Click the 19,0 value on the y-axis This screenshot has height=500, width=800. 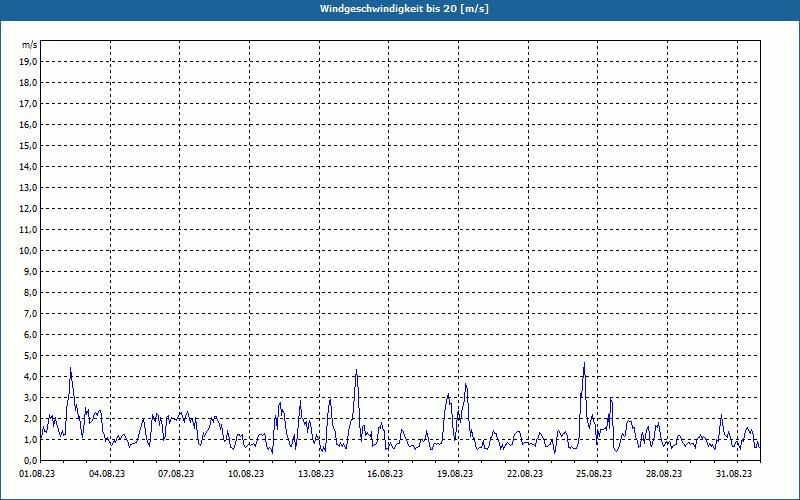coord(29,61)
